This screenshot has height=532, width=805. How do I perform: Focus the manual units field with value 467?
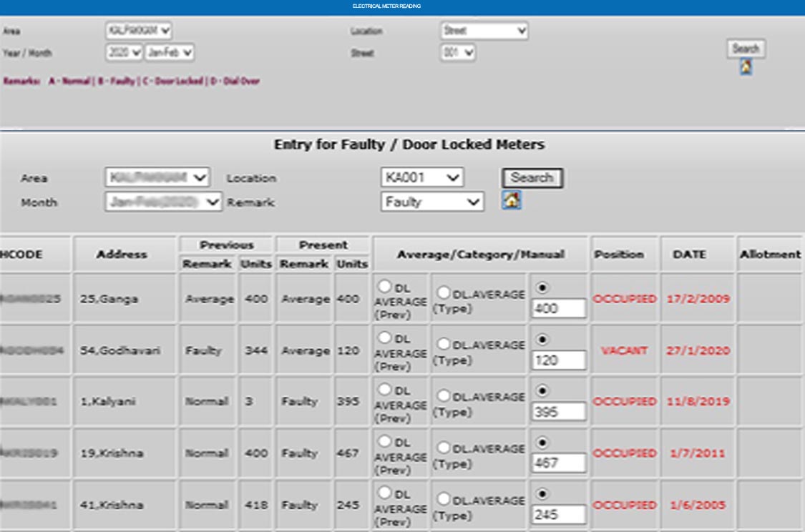[x=559, y=463]
